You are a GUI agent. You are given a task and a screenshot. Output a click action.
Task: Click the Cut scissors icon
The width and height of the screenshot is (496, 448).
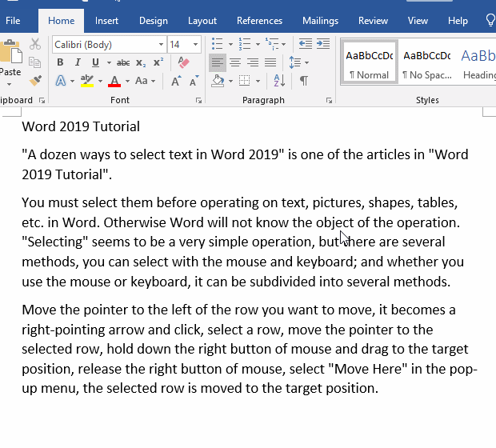pyautogui.click(x=35, y=44)
